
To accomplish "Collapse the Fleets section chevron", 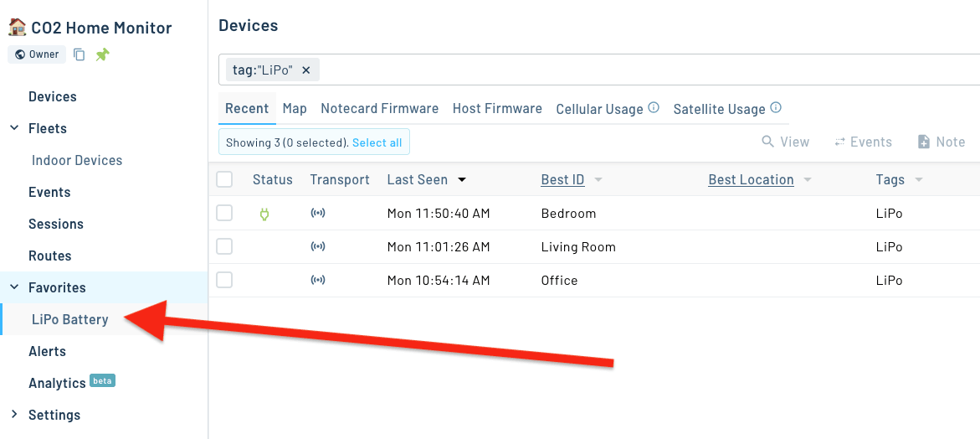I will pyautogui.click(x=14, y=128).
